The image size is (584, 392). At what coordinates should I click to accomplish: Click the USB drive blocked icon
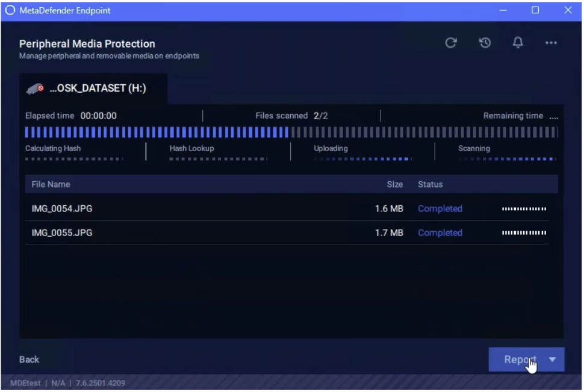click(35, 89)
